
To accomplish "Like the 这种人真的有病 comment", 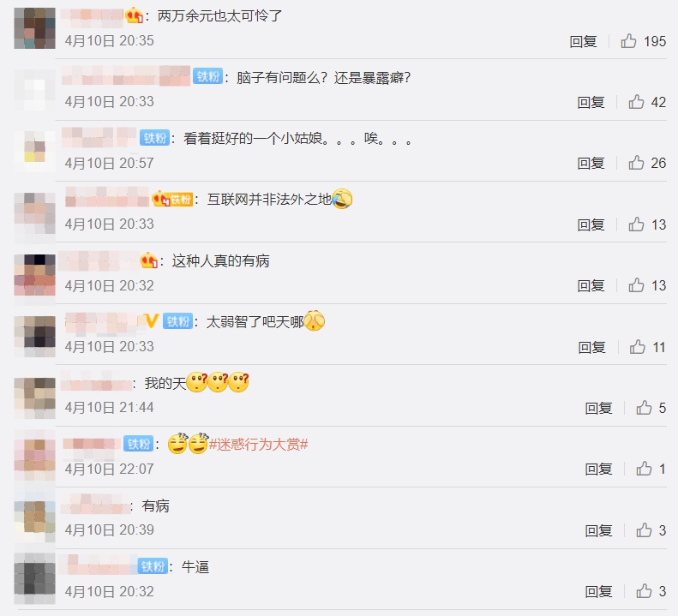I will pos(637,285).
